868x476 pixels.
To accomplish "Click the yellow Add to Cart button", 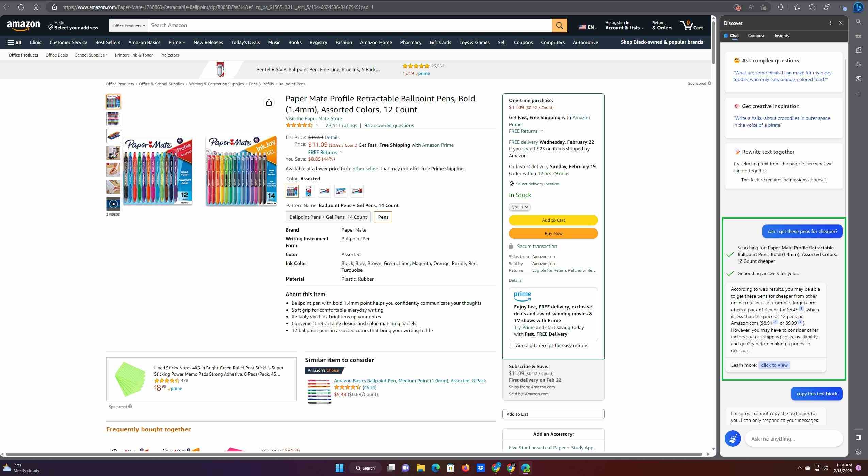I will click(553, 220).
